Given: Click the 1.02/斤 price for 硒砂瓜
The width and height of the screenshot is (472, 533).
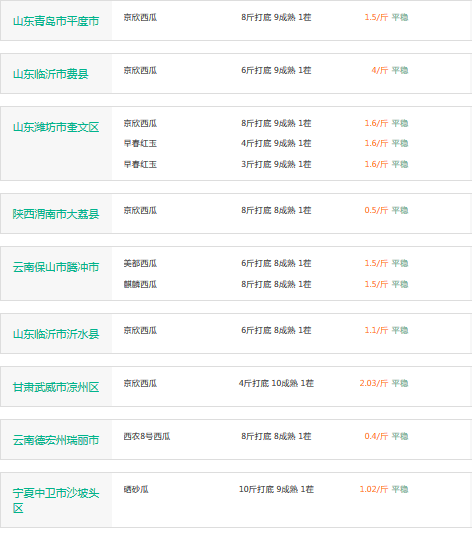Looking at the screenshot, I should point(373,489).
